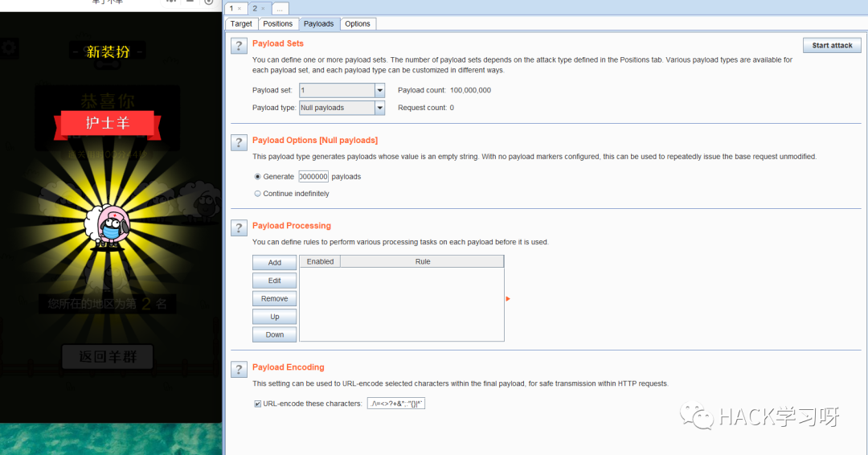The image size is (868, 455).
Task: Open a new tab with the ... tab
Action: tap(280, 8)
